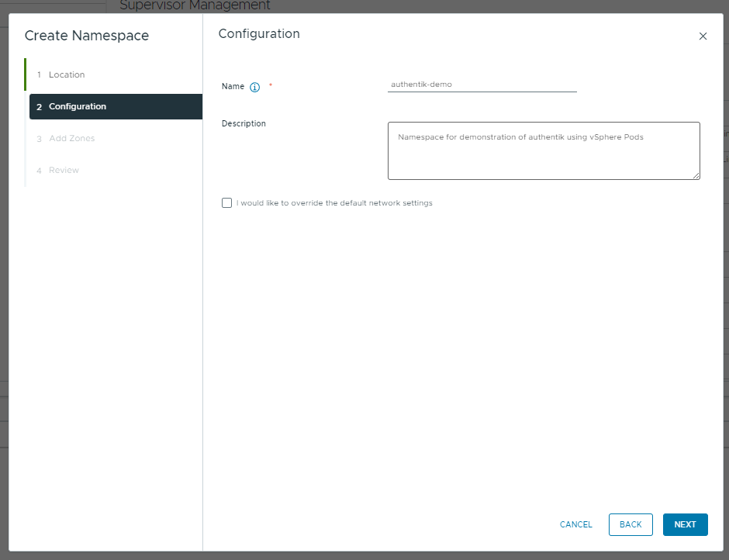The width and height of the screenshot is (729, 560).
Task: Click CANCEL to abandon namespace creation
Action: click(575, 524)
